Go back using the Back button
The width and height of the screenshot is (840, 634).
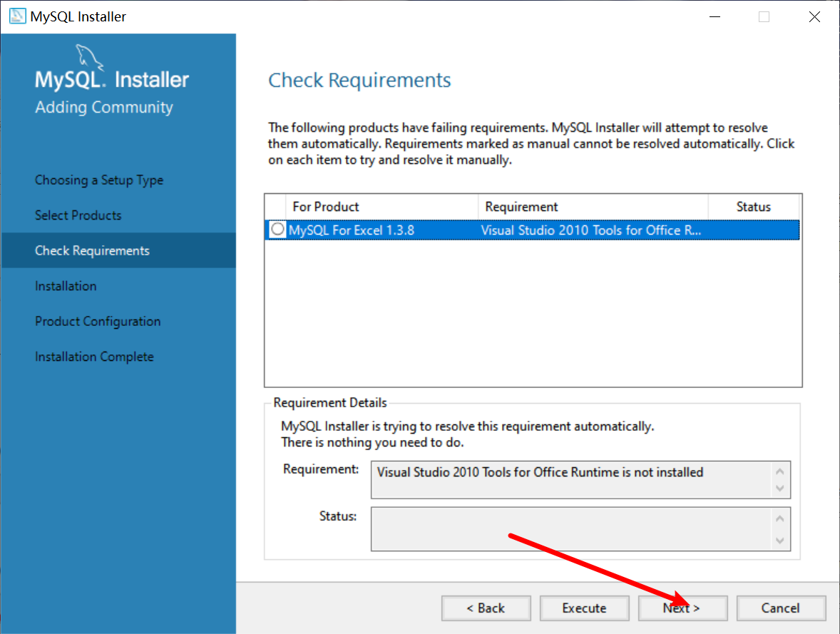pyautogui.click(x=486, y=608)
